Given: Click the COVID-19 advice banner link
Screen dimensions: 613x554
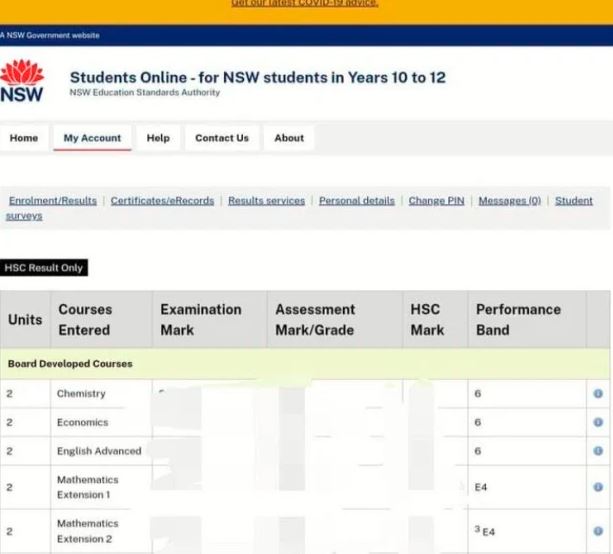Looking at the screenshot, I should pos(305,4).
